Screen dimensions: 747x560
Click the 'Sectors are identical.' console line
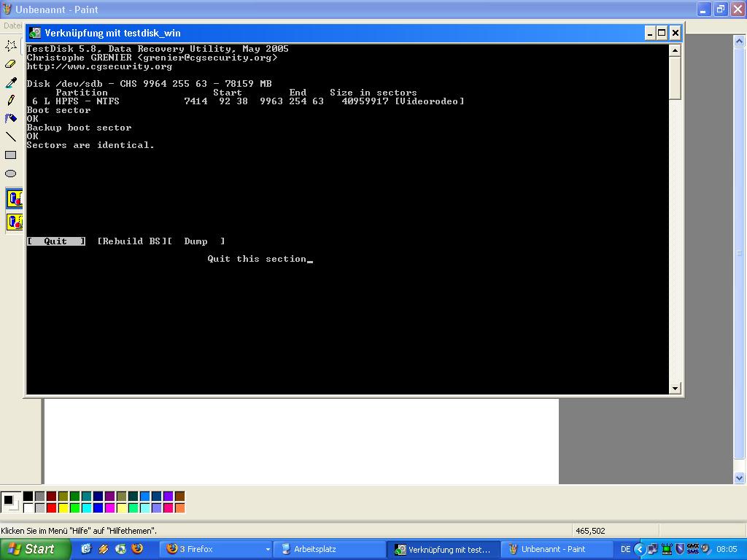click(x=90, y=145)
